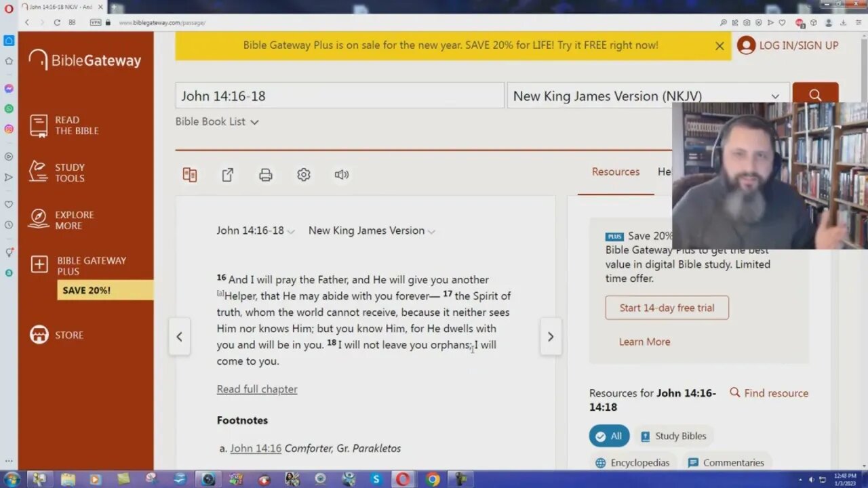Screen dimensions: 868x488
Task: Dismiss the yellow sale banner
Action: (719, 46)
